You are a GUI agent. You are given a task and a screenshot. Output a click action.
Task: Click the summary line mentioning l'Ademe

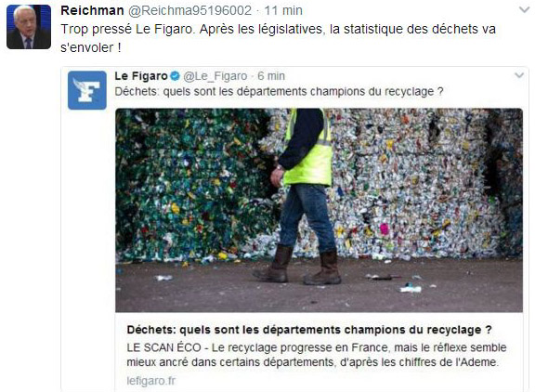click(x=312, y=362)
